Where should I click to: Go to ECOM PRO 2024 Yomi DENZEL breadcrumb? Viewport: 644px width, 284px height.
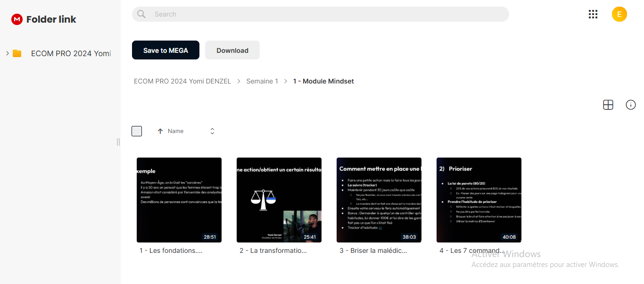[x=182, y=81]
